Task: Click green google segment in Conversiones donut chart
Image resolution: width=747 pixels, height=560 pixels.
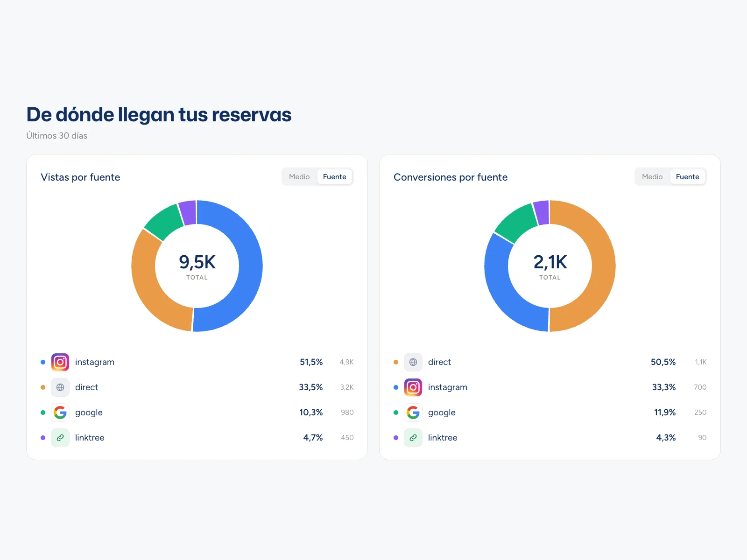Action: [x=517, y=224]
